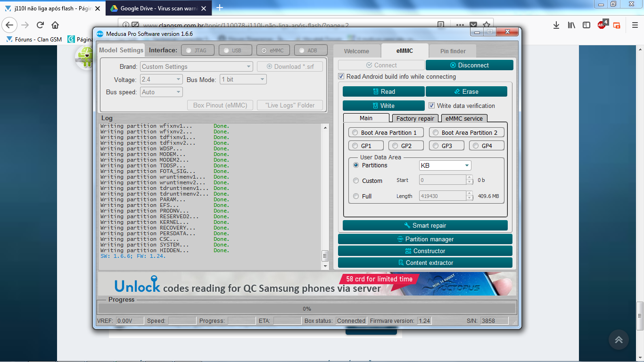Click Pocket save icon in address bar
Screen dimensions: 644x362
pyautogui.click(x=473, y=25)
